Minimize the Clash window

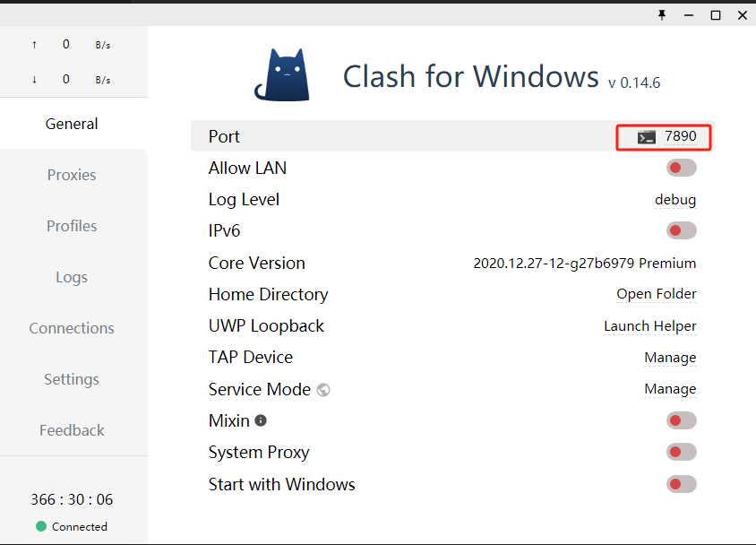689,15
